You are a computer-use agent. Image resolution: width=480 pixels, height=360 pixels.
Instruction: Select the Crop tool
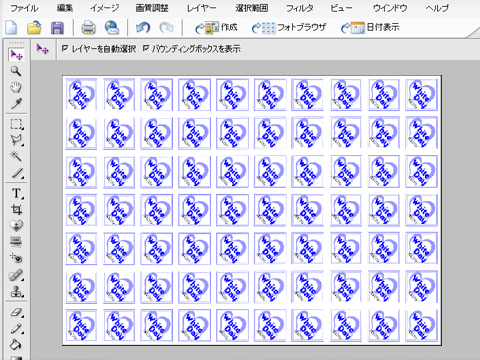[16, 210]
